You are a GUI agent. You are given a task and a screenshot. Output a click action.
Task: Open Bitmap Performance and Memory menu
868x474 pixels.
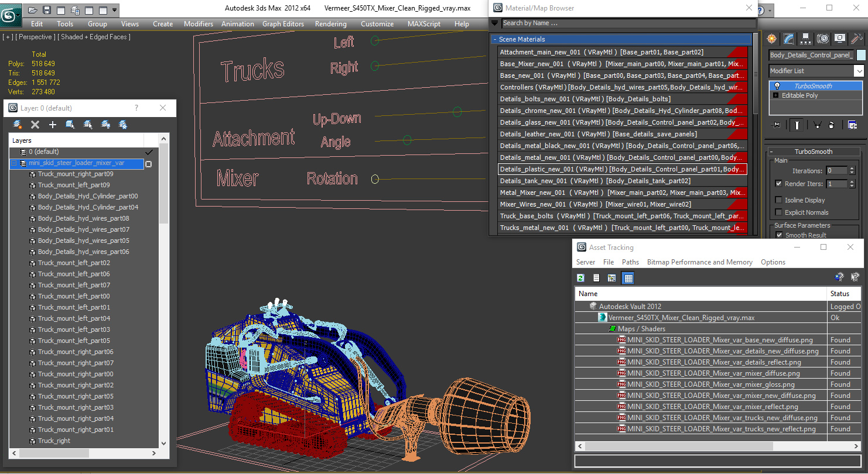pyautogui.click(x=700, y=262)
